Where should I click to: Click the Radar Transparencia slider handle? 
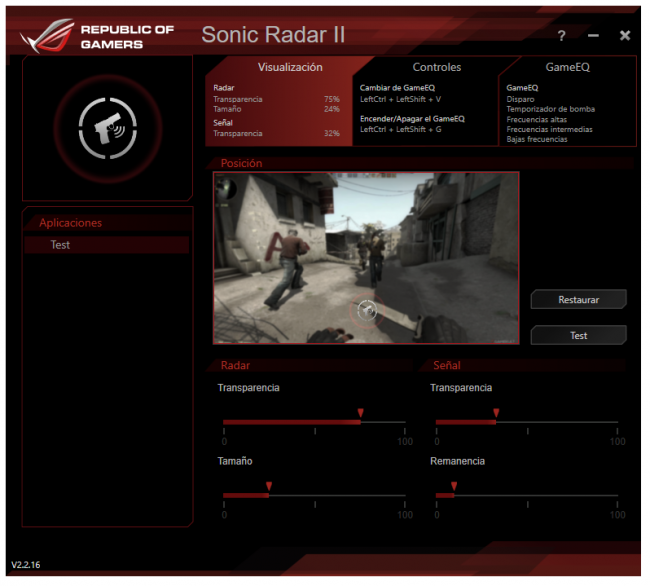tap(360, 414)
